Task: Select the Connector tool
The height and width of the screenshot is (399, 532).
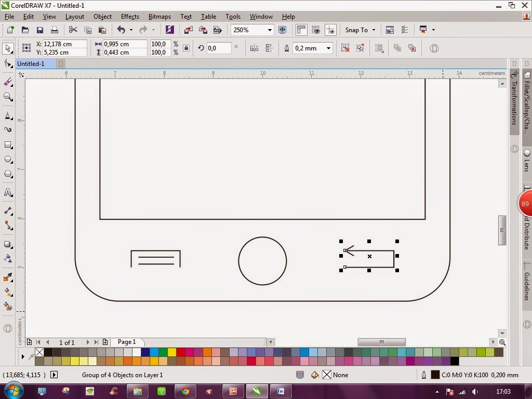Action: click(8, 225)
